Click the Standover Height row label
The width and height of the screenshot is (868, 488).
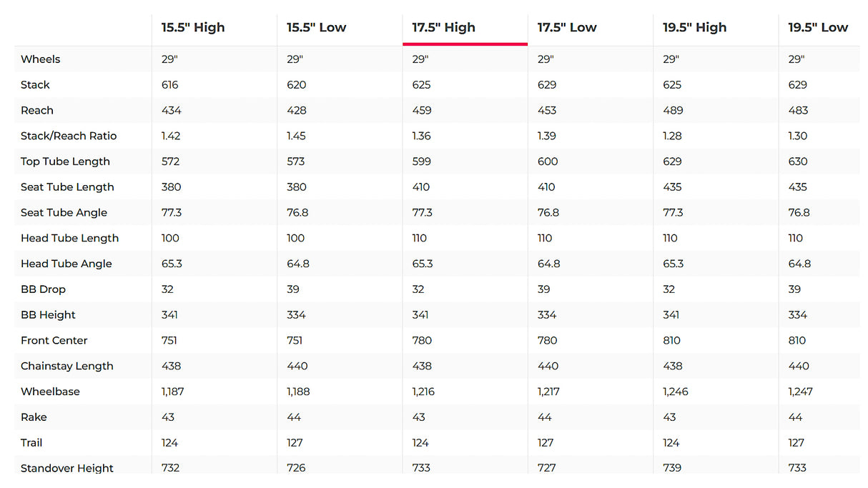pyautogui.click(x=67, y=469)
